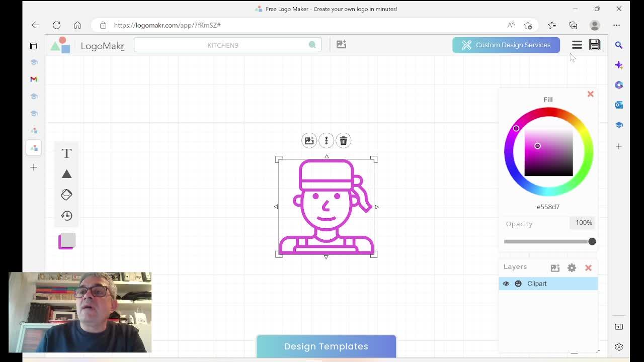Screen dimensions: 644x362
Task: Delete the selected clipart with the trash icon
Action: [344, 141]
